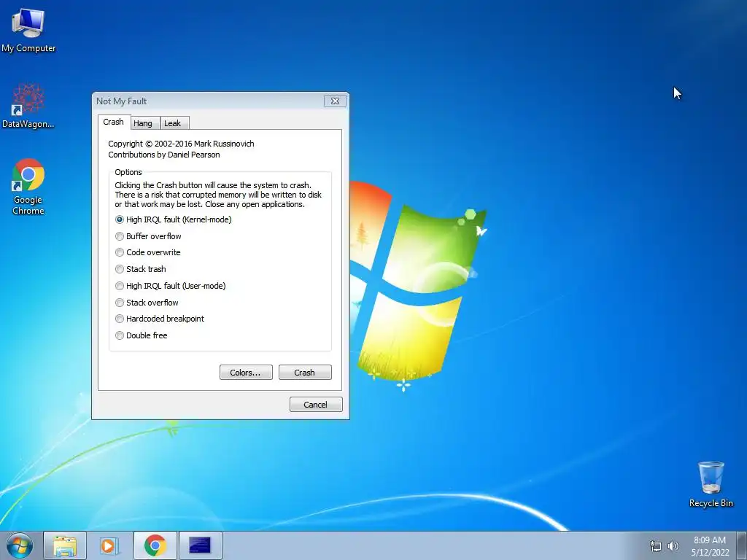
Task: Select the DataWagon desktop shortcut
Action: pyautogui.click(x=28, y=106)
